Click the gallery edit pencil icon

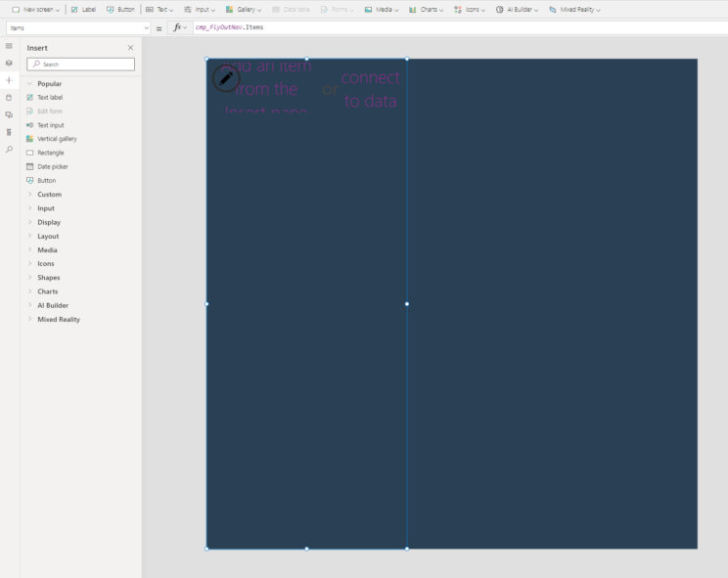(226, 79)
